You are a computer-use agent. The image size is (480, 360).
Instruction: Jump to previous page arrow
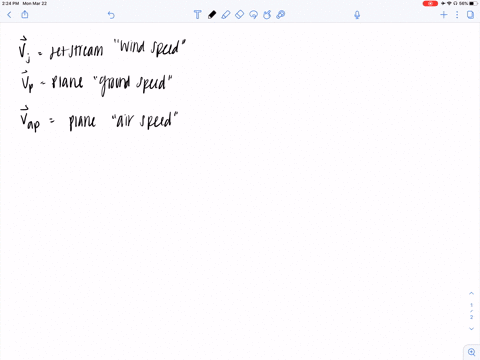tap(471, 293)
